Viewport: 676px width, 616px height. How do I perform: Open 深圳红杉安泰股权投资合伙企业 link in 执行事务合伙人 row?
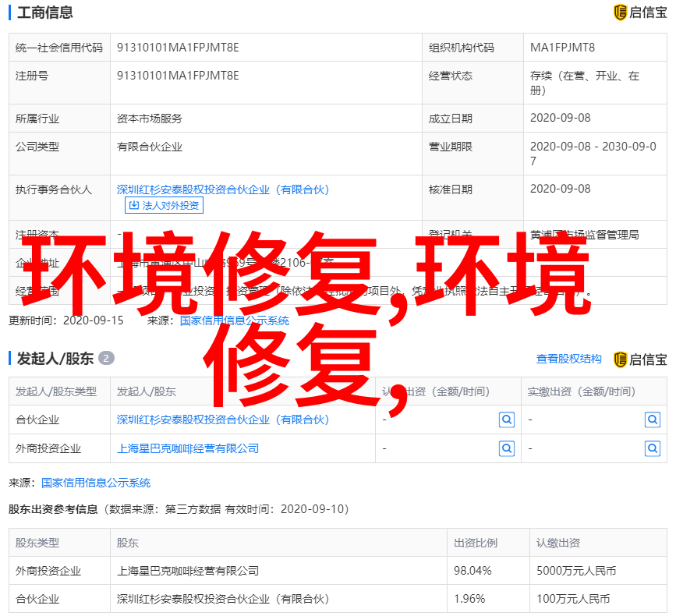[x=223, y=189]
